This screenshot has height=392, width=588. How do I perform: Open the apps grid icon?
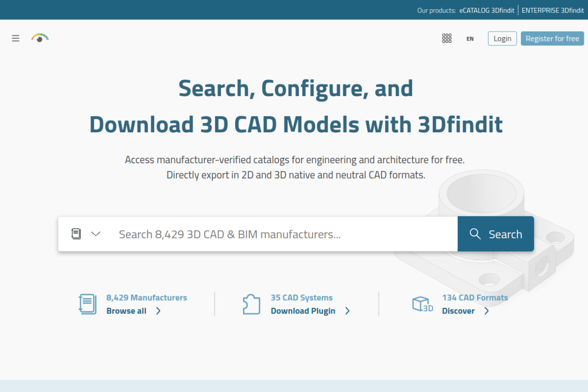click(447, 38)
